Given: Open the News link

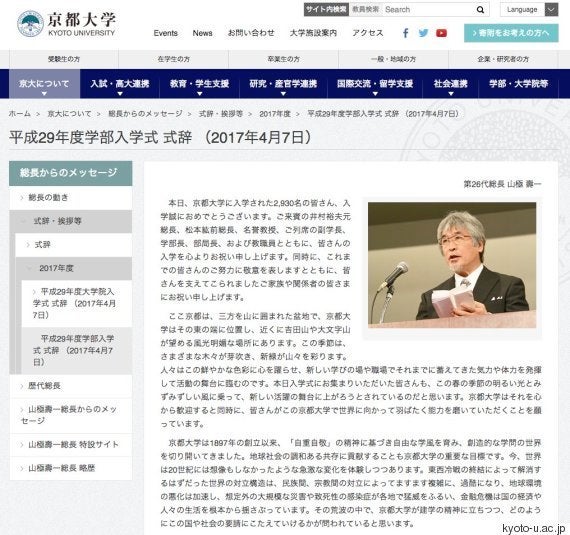Looking at the screenshot, I should click(202, 33).
